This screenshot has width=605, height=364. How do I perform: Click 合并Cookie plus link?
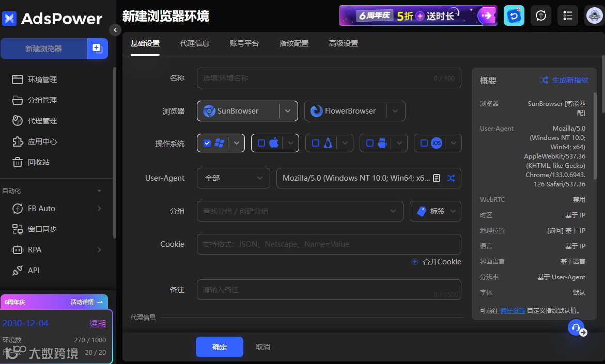tap(437, 262)
